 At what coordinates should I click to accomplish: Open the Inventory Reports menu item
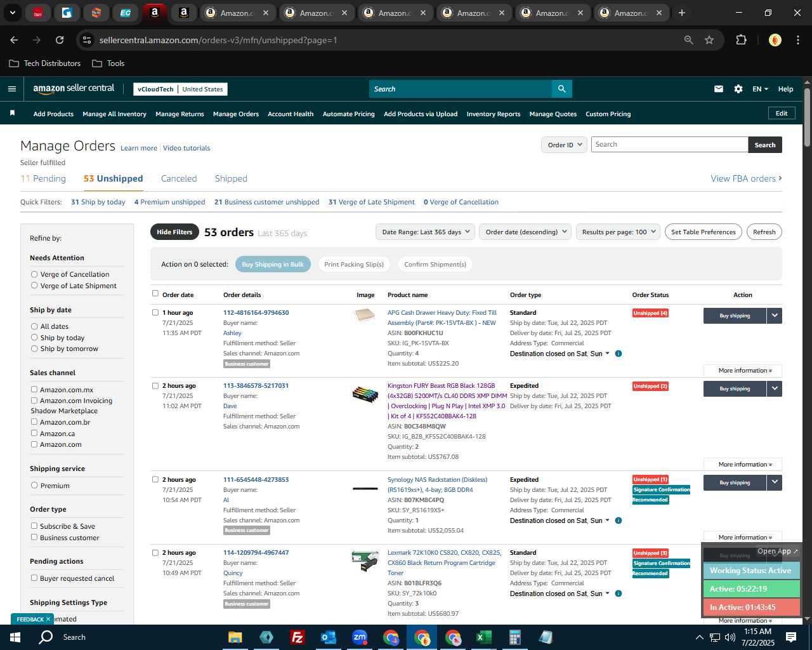(494, 114)
